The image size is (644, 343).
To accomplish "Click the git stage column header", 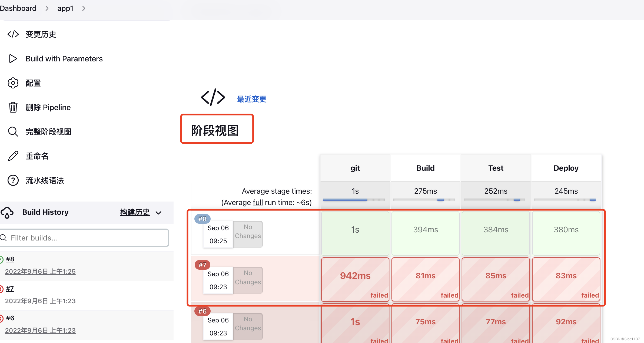I will (x=355, y=168).
